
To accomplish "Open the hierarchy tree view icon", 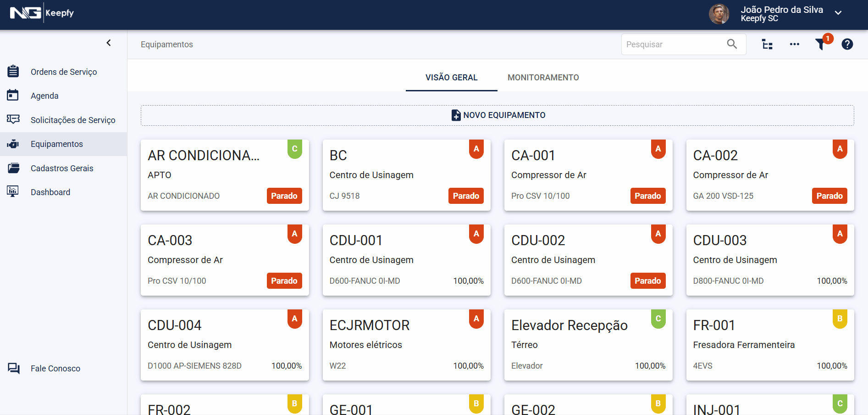I will pos(767,44).
